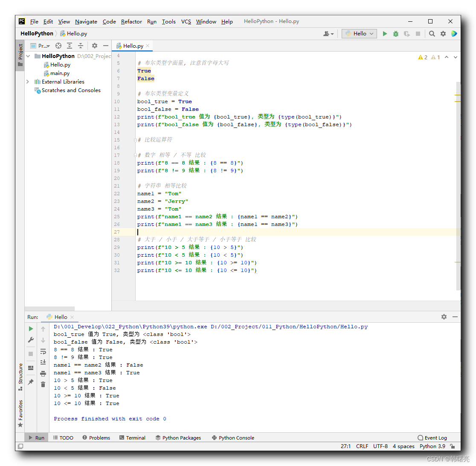Hide the Project panel with minus icon

pyautogui.click(x=106, y=46)
